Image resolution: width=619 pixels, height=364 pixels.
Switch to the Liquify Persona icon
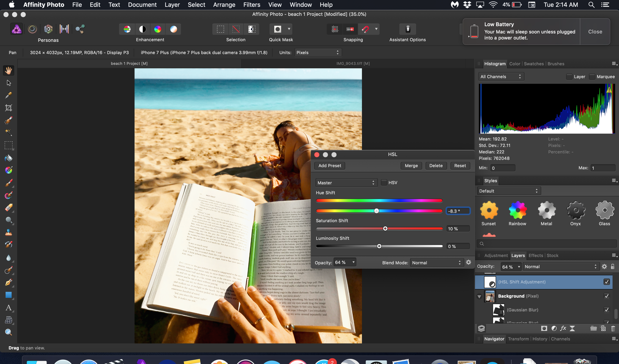point(32,29)
